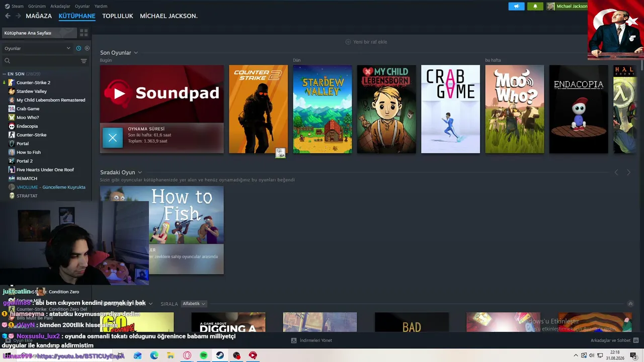Image resolution: width=644 pixels, height=362 pixels.
Task: Go forward with the right navigation arrow
Action: coord(18,16)
